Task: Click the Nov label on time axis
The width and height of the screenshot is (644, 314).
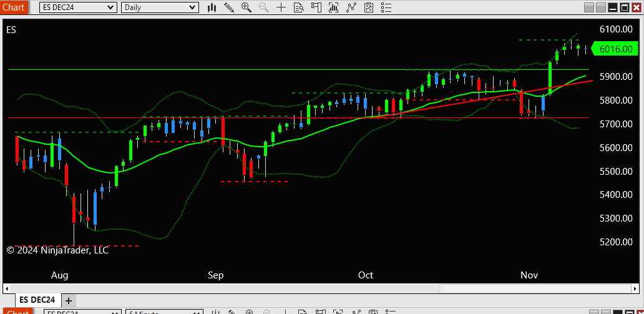Action: [x=529, y=275]
